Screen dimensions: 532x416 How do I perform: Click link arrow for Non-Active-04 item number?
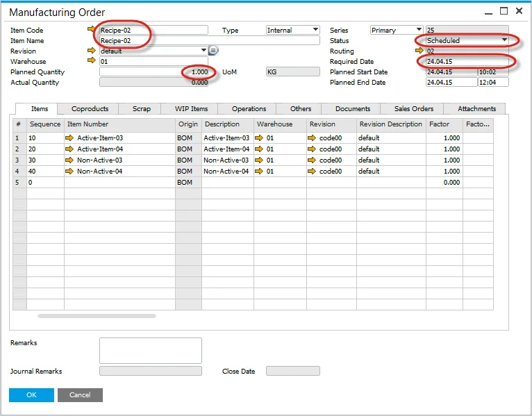coord(69,171)
